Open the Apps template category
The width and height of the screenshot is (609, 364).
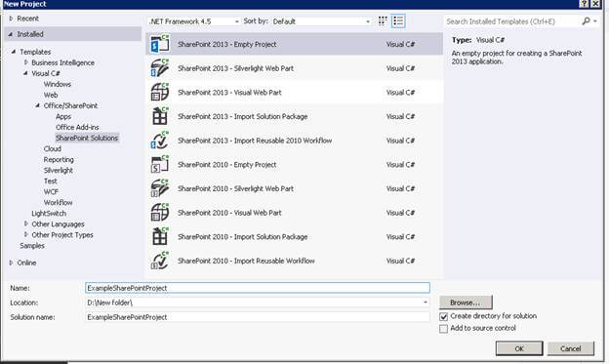click(63, 116)
